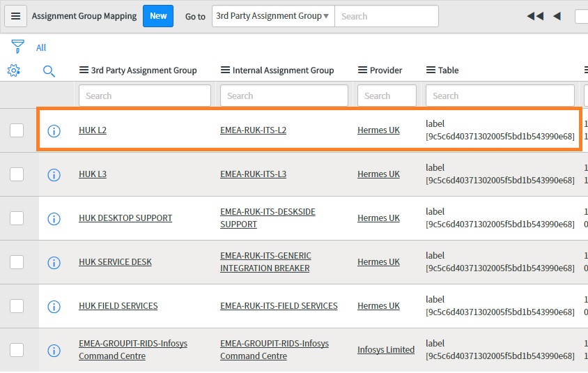This screenshot has width=588, height=373.
Task: Focus Provider column search field
Action: coord(387,96)
